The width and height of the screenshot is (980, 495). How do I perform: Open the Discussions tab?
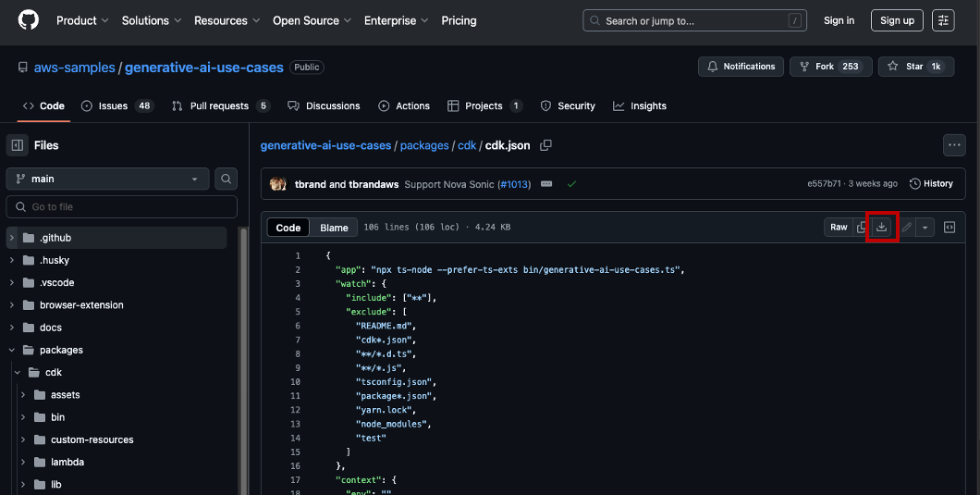(x=324, y=105)
